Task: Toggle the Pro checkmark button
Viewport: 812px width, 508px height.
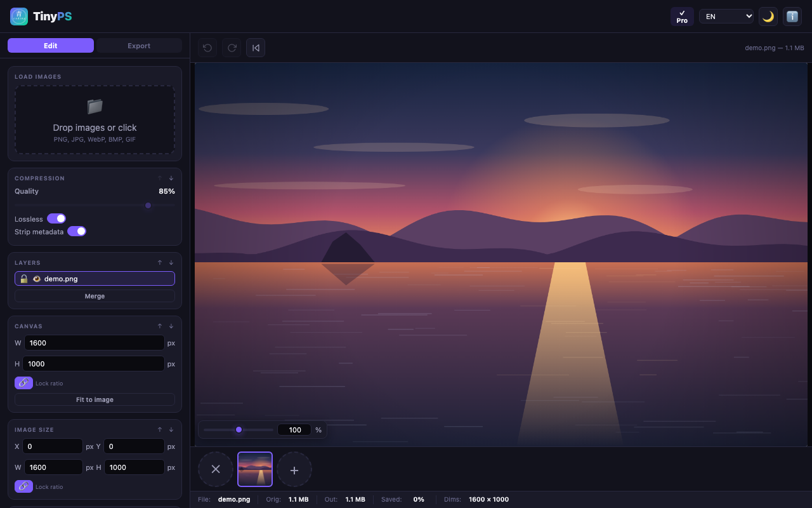Action: point(682,17)
